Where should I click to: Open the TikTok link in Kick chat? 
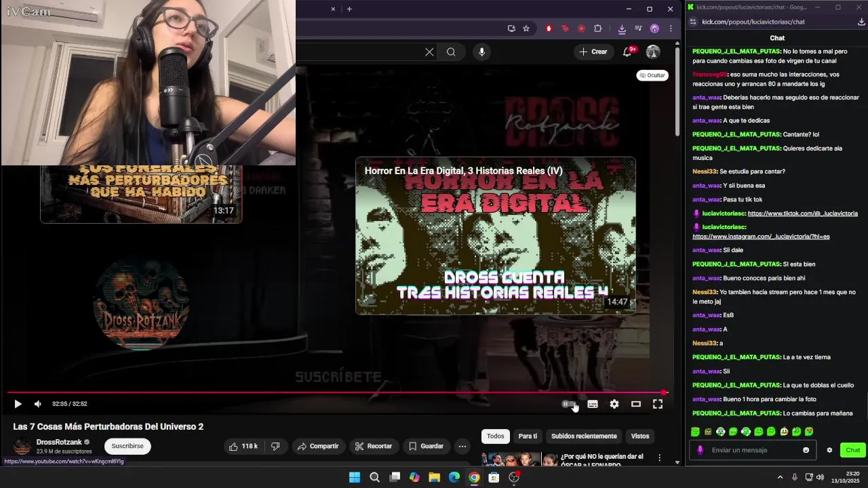coord(802,213)
